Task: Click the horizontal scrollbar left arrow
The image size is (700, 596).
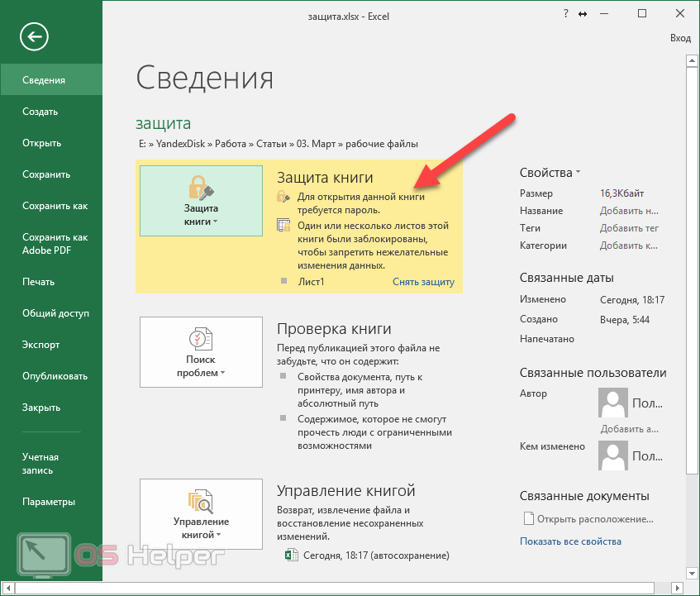Action: (7, 588)
